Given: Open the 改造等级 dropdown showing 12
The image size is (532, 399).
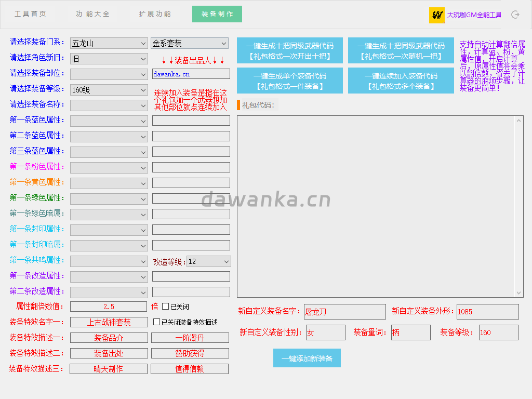Looking at the screenshot, I should (x=209, y=262).
